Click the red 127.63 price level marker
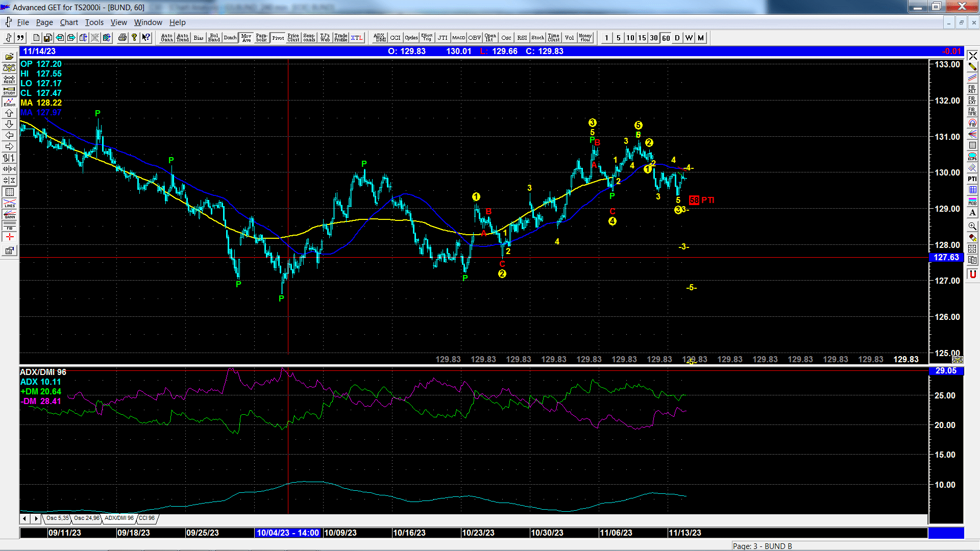980x551 pixels. (x=946, y=258)
